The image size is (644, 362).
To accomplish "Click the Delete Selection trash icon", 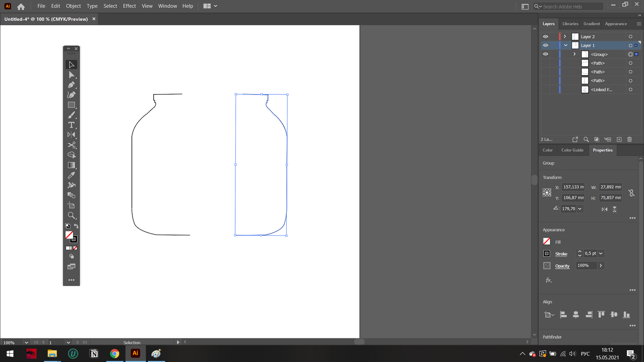I will 629,139.
